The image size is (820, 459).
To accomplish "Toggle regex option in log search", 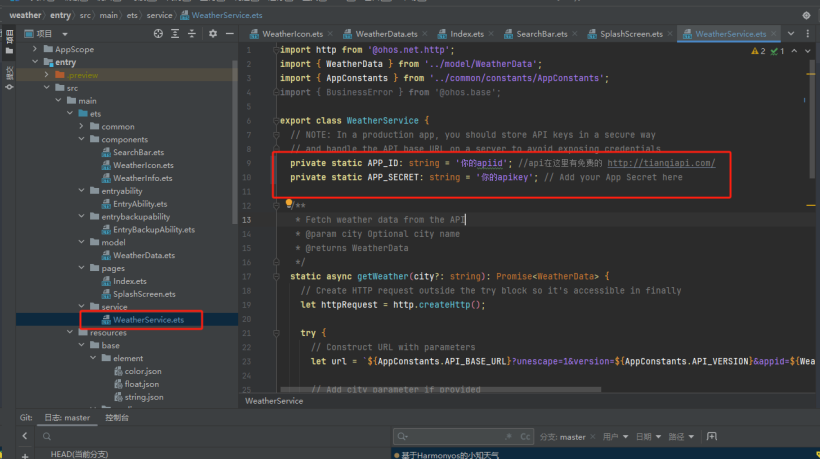I will point(509,437).
